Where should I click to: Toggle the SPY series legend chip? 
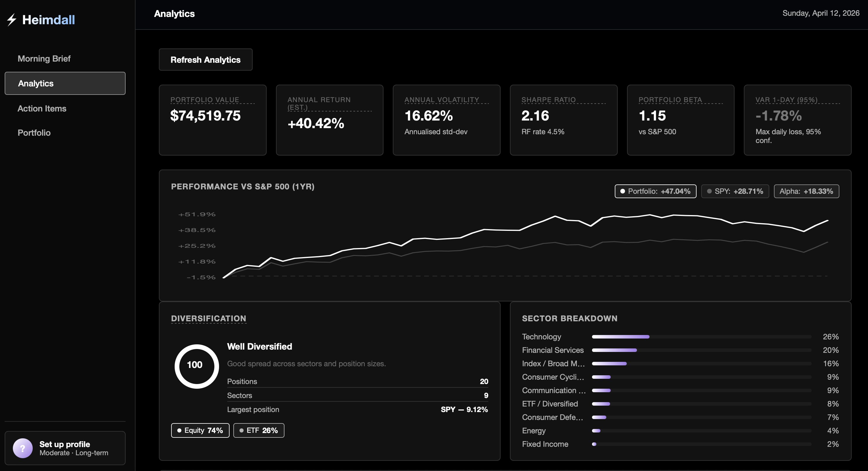click(x=735, y=191)
